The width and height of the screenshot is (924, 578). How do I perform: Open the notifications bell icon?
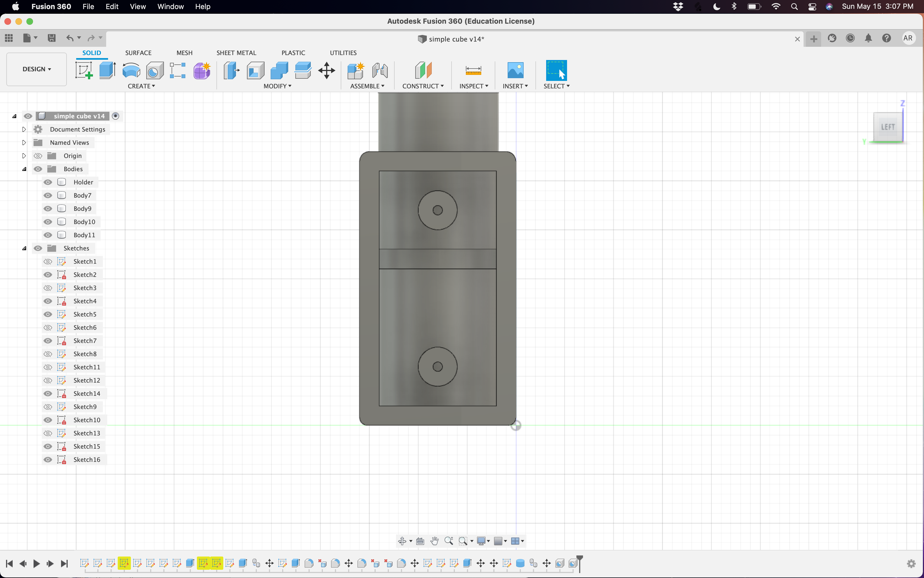click(x=868, y=38)
